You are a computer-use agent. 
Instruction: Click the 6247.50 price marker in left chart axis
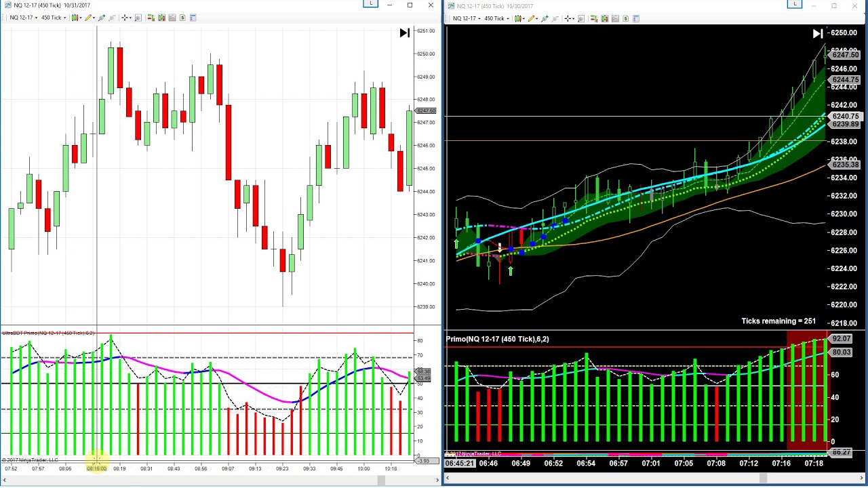point(426,110)
